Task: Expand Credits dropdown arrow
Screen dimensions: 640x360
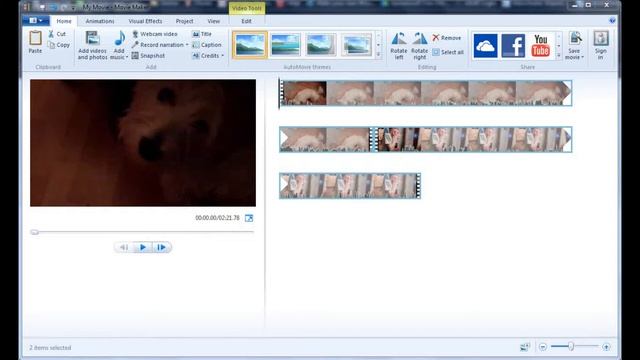Action: pos(223,56)
